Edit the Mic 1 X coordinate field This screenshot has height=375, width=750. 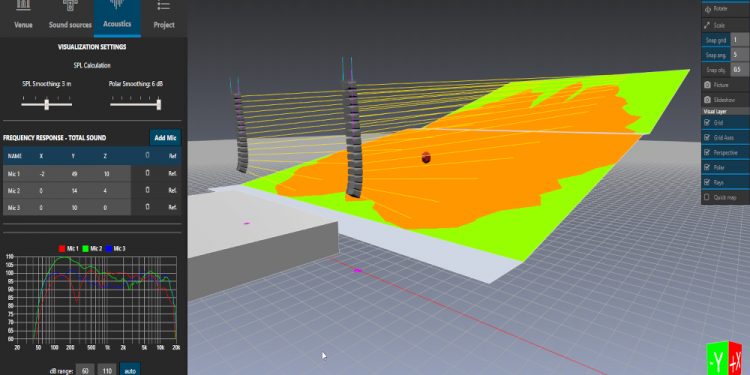click(42, 174)
